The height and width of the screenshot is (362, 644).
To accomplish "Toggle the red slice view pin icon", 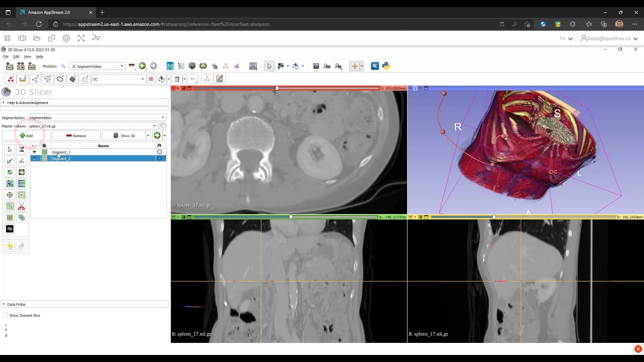I will coord(173,88).
